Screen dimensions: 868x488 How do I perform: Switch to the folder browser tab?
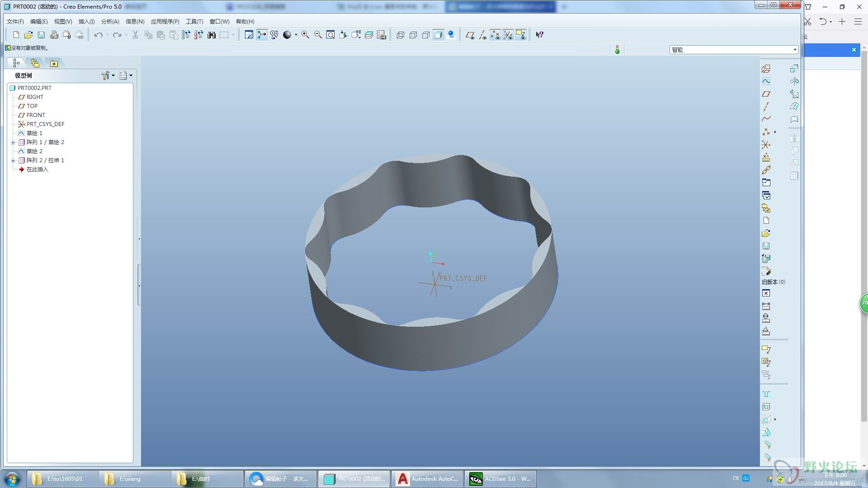[35, 63]
